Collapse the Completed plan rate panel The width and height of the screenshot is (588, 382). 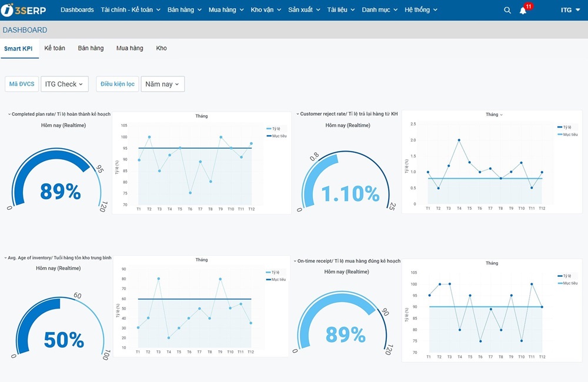[8, 115]
